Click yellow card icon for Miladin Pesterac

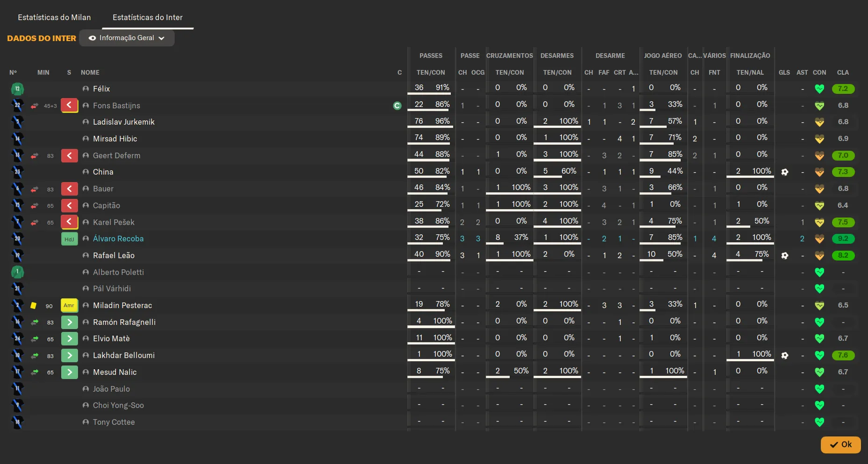pos(33,306)
